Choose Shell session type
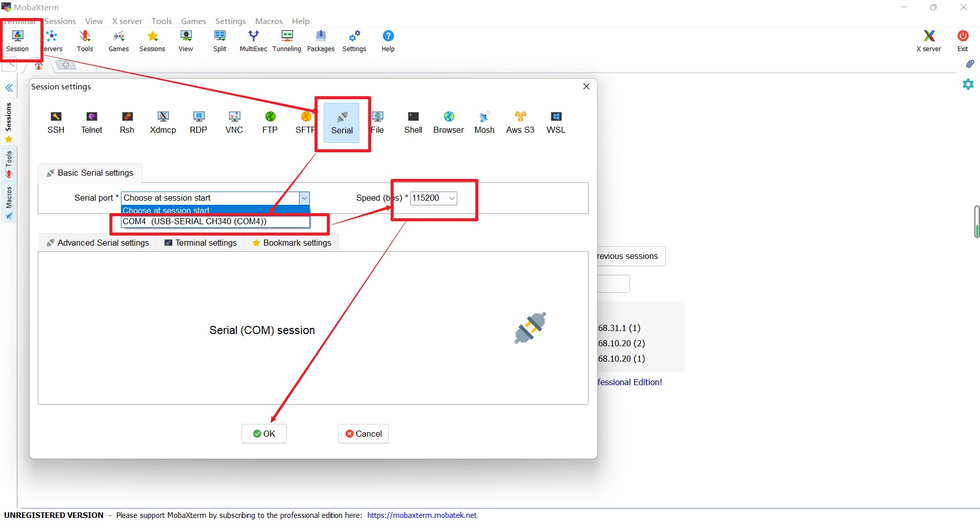 [x=413, y=123]
